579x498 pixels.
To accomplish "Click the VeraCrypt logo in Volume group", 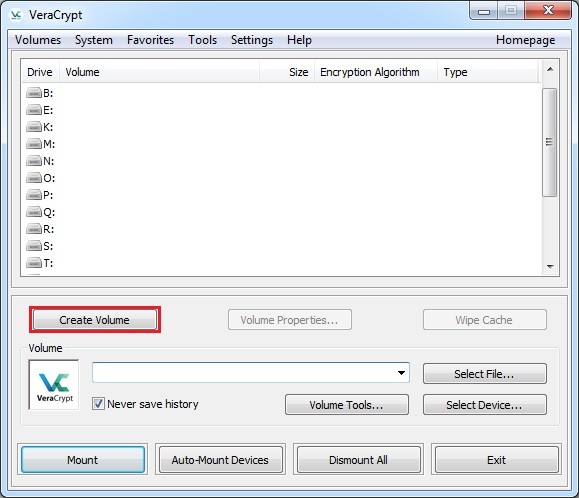I will pyautogui.click(x=54, y=385).
